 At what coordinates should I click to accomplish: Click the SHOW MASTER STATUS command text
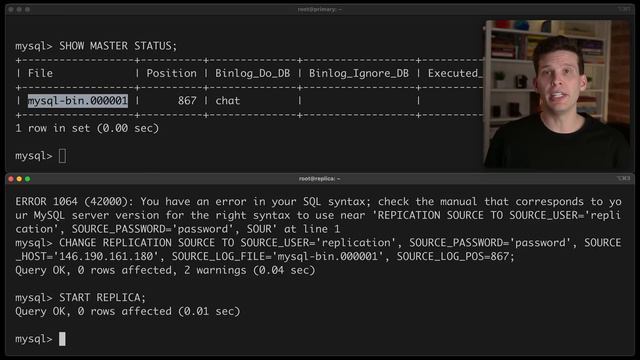coord(118,46)
